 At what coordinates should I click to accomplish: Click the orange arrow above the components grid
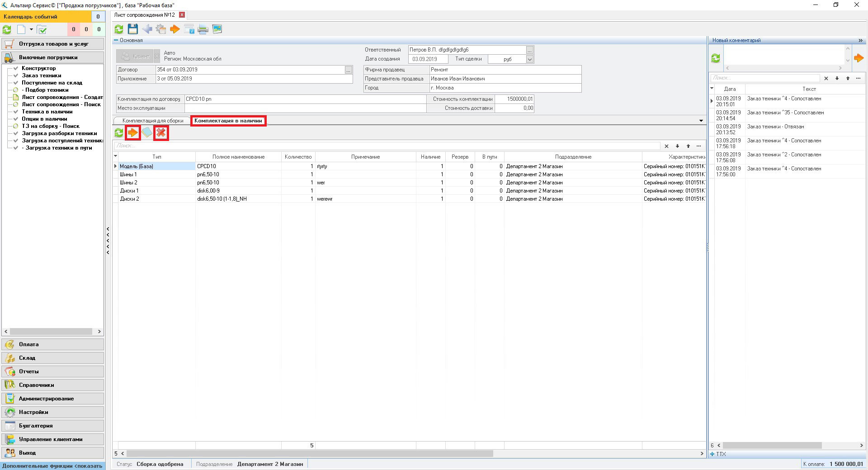tap(133, 133)
